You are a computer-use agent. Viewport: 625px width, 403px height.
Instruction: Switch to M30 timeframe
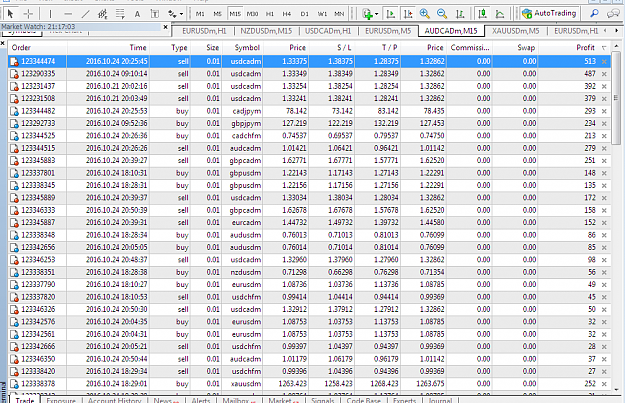[x=252, y=14]
